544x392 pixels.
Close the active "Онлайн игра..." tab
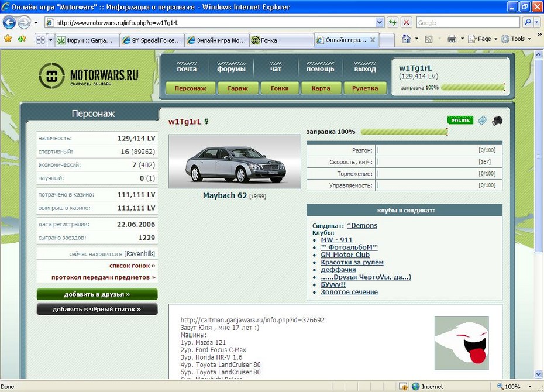pos(373,40)
